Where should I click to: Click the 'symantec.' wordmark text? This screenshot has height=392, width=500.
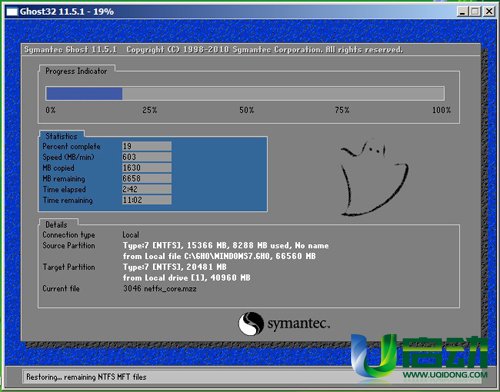point(299,324)
